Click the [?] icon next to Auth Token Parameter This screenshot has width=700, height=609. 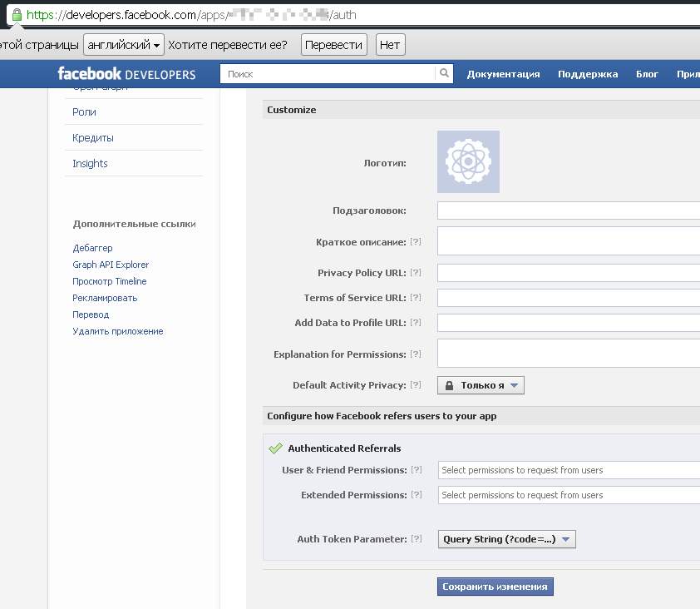pos(414,538)
